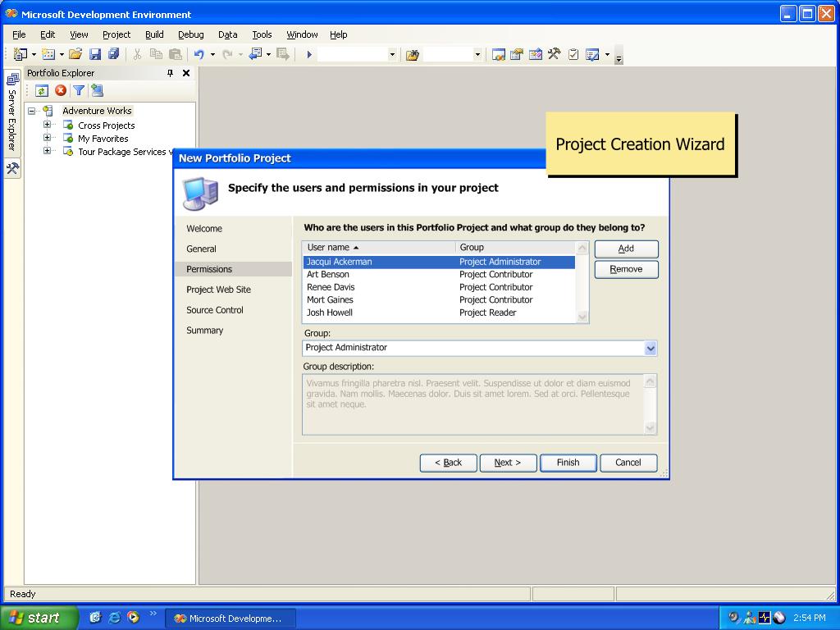
Task: Open the Find combo box dropdown
Action: (477, 55)
